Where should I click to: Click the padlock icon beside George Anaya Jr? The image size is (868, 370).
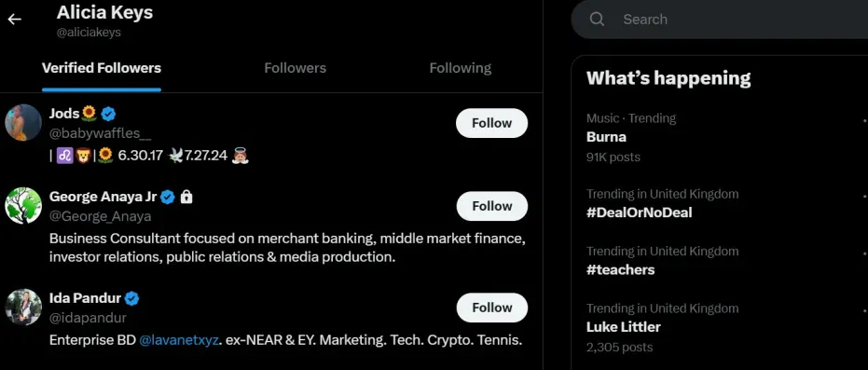pyautogui.click(x=186, y=197)
